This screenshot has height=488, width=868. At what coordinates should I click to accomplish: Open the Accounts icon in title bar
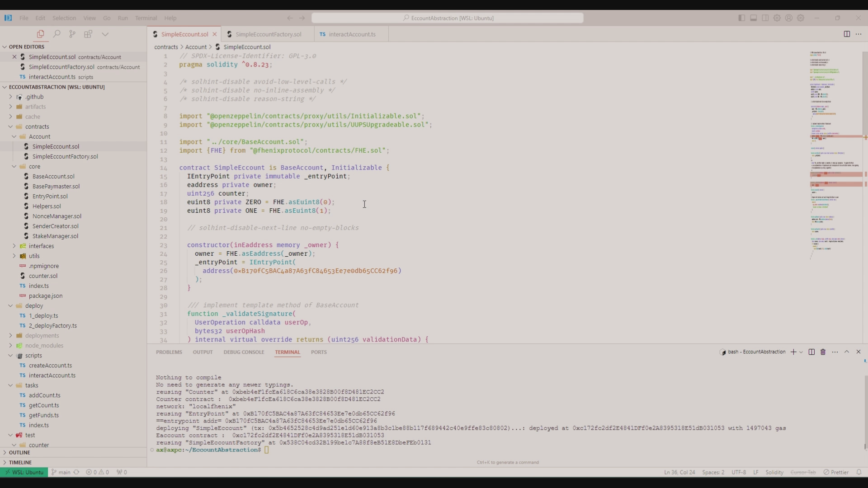coord(788,18)
